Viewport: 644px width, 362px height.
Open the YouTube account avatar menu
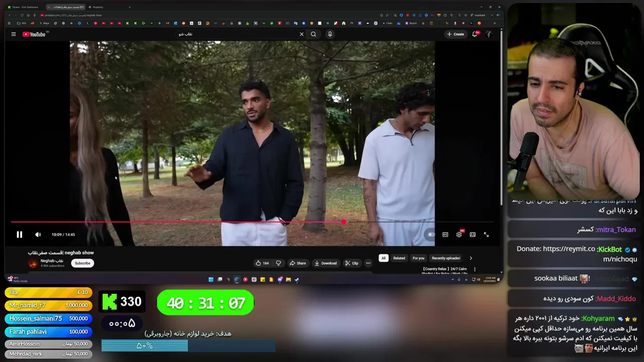[x=488, y=34]
